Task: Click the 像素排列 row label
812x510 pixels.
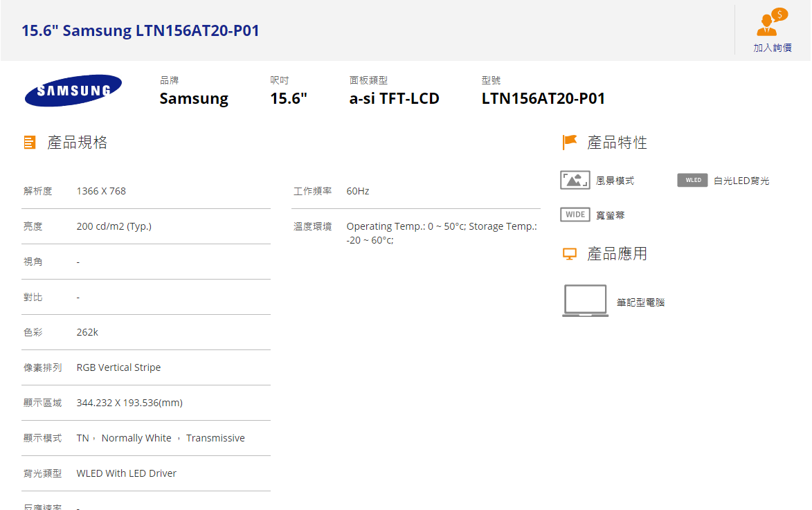Action: pos(42,367)
